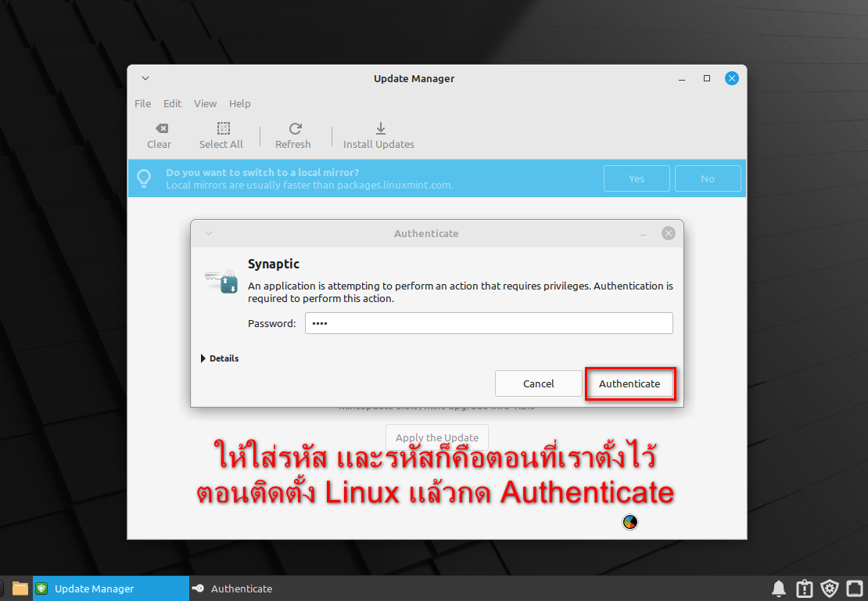Expand the Details section
The width and height of the screenshot is (868, 601).
pos(219,358)
